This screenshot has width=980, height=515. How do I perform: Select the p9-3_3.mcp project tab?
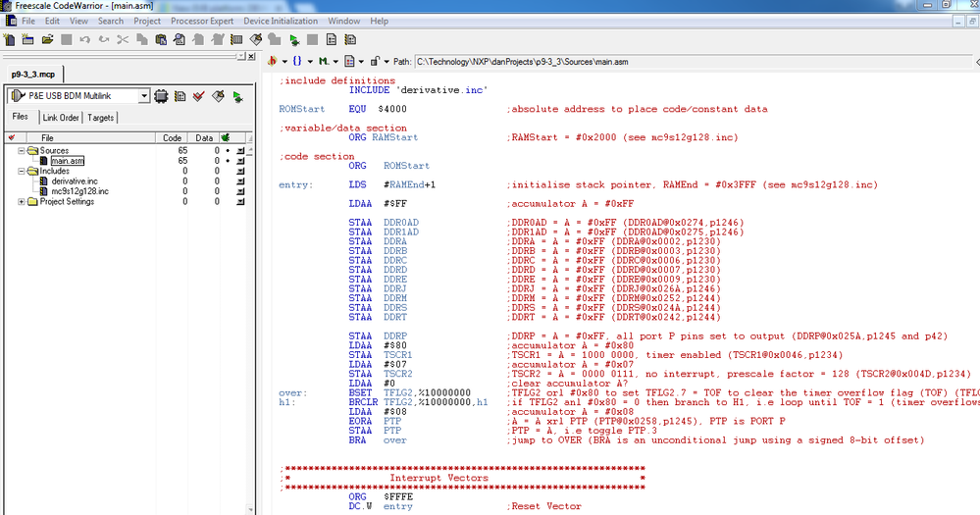33,74
